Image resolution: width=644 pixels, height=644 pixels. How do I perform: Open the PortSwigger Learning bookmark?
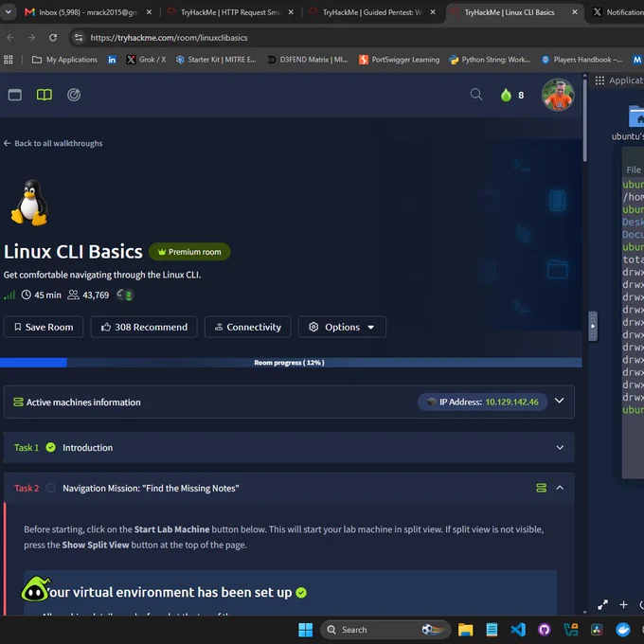[x=400, y=60]
